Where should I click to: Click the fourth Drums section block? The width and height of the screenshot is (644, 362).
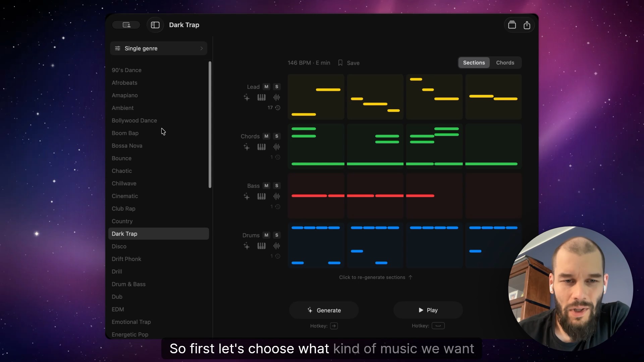pyautogui.click(x=493, y=246)
